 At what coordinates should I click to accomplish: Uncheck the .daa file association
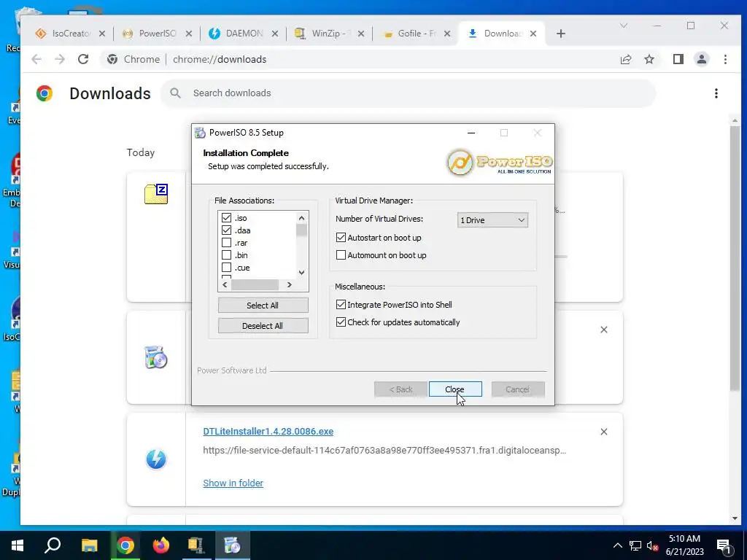tap(226, 230)
